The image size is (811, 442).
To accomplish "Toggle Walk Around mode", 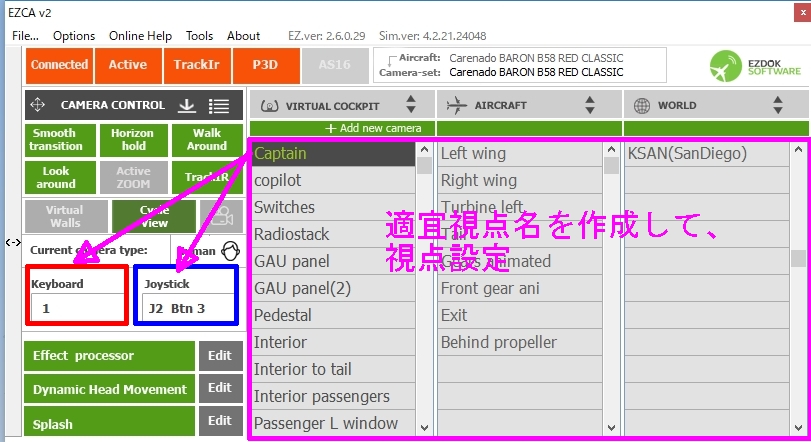I will (x=207, y=140).
